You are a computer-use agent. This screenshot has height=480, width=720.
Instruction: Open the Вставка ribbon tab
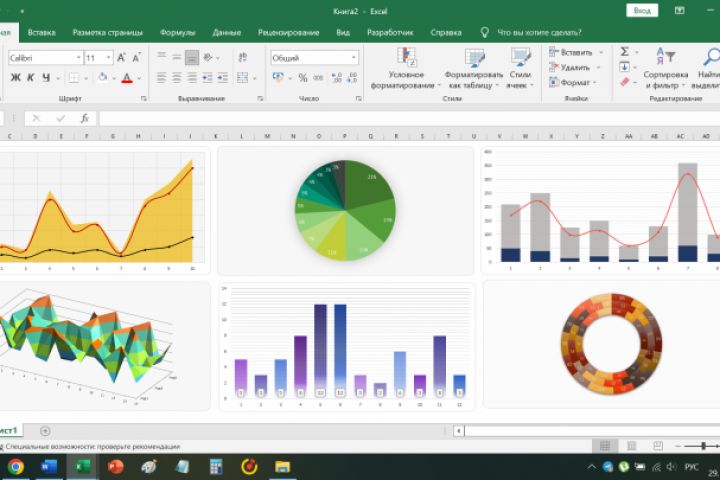(x=41, y=33)
